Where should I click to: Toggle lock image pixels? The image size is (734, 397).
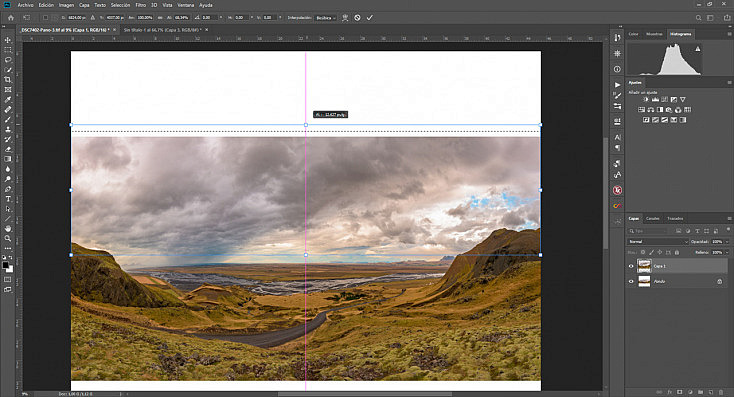coord(651,252)
